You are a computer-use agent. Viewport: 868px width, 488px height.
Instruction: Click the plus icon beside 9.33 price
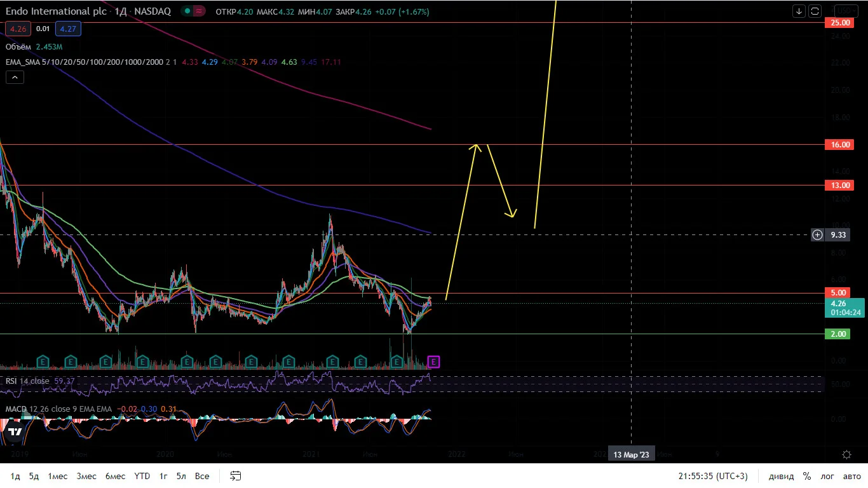coord(818,235)
